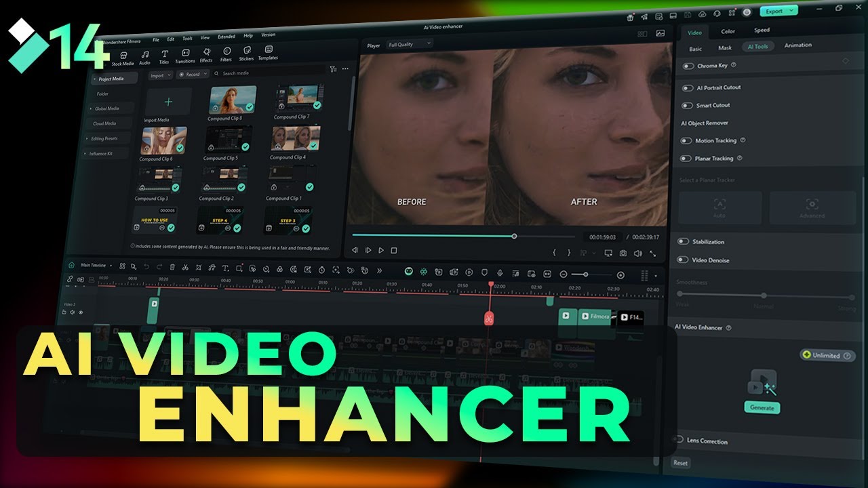This screenshot has height=488, width=868.
Task: Open the Filters library
Action: click(x=226, y=54)
